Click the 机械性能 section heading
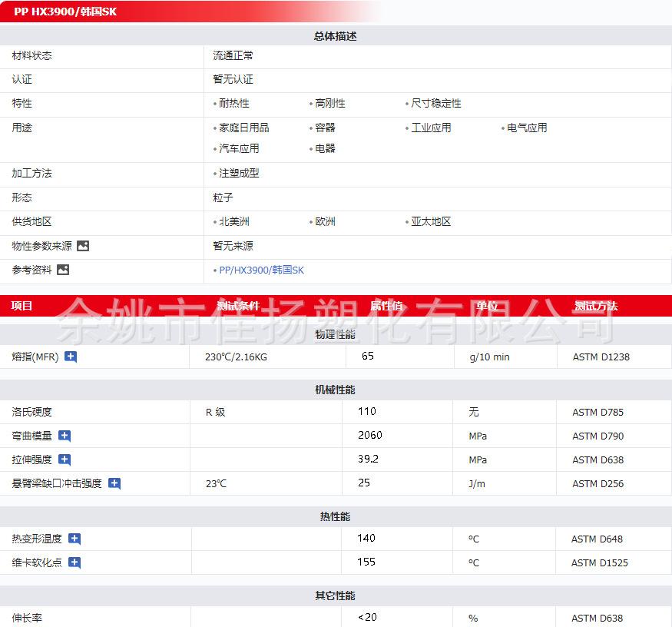672x627 pixels. [x=335, y=390]
